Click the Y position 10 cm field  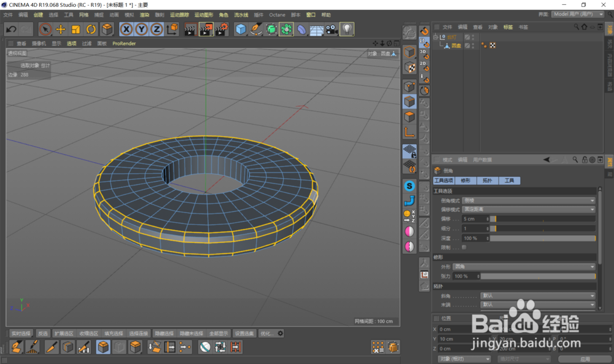[463, 339]
